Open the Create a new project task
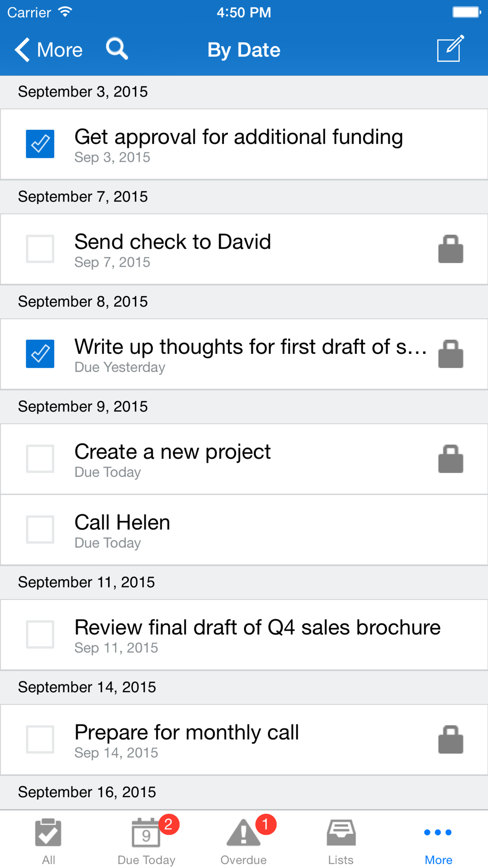This screenshot has height=868, width=488. click(244, 459)
